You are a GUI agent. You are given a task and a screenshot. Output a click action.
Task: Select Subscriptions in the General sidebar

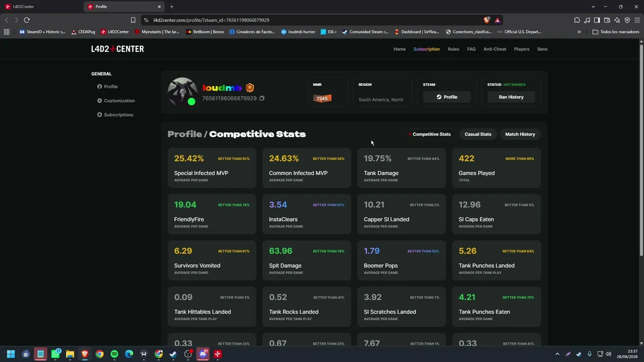pos(115,115)
